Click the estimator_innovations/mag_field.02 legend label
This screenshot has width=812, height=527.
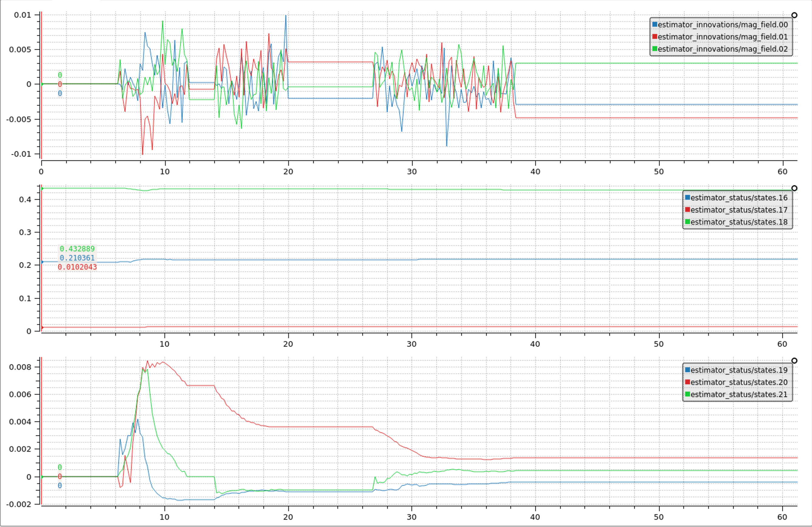pos(722,49)
